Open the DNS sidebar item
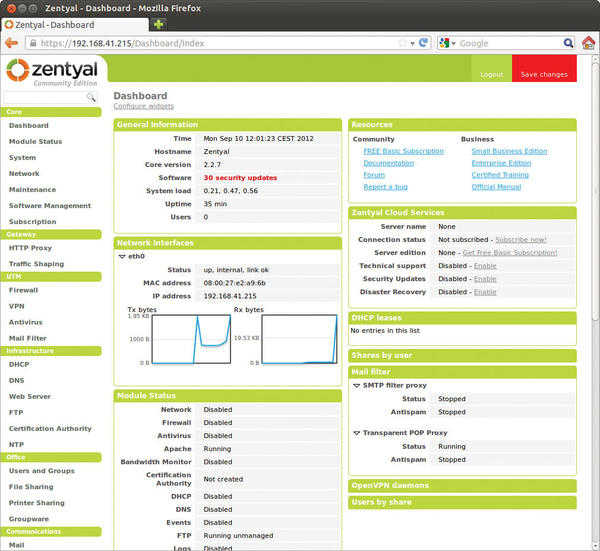Screen dimensions: 600x551 point(16,381)
